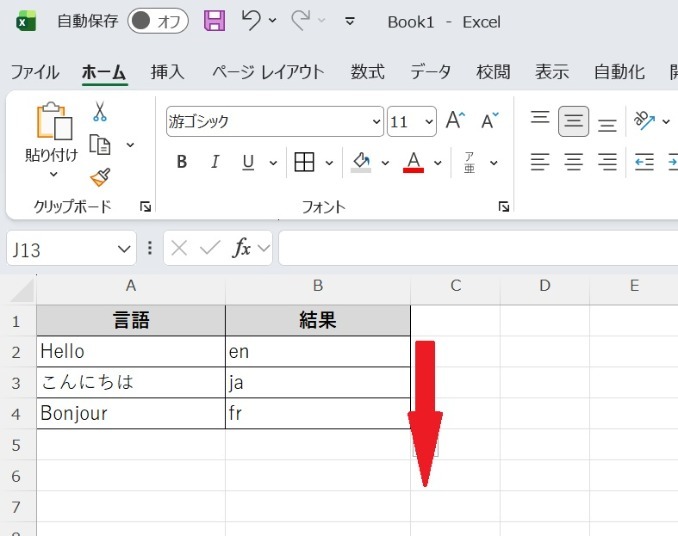Open the Excel app icon menu
Screen dimensions: 678x536
26,21
